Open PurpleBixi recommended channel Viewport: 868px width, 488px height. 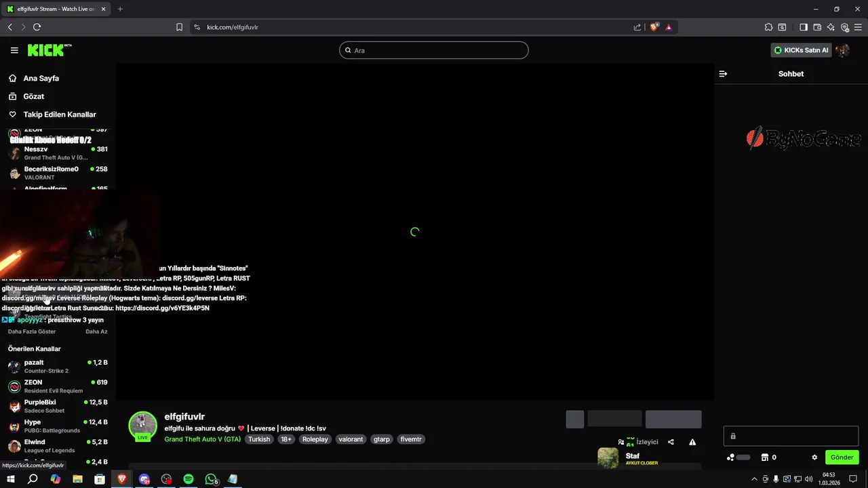(58, 406)
